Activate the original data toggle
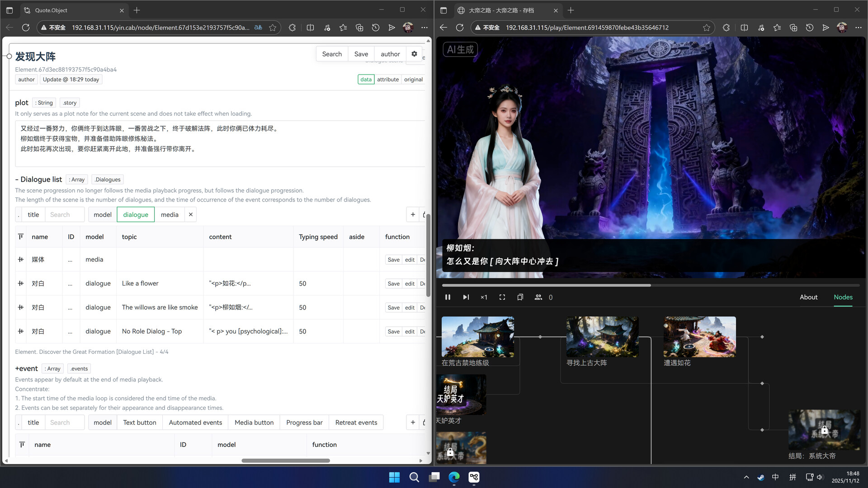Screen dimensions: 868x488 pos(413,79)
